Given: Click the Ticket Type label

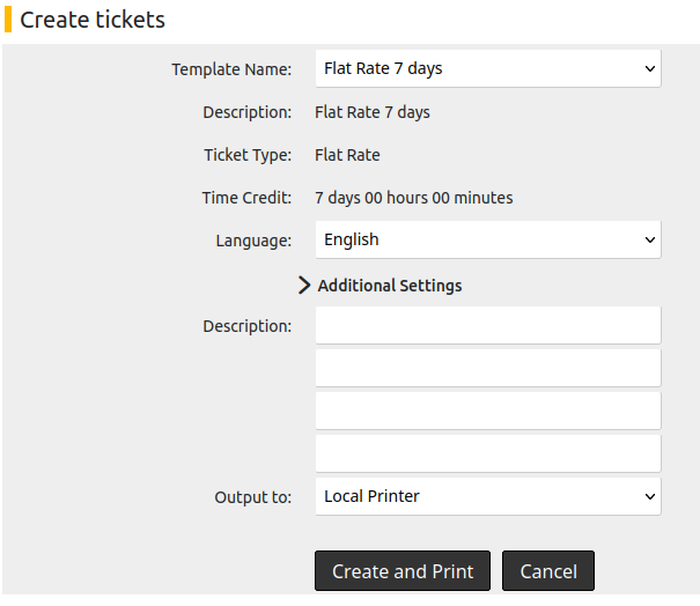Looking at the screenshot, I should [x=247, y=155].
